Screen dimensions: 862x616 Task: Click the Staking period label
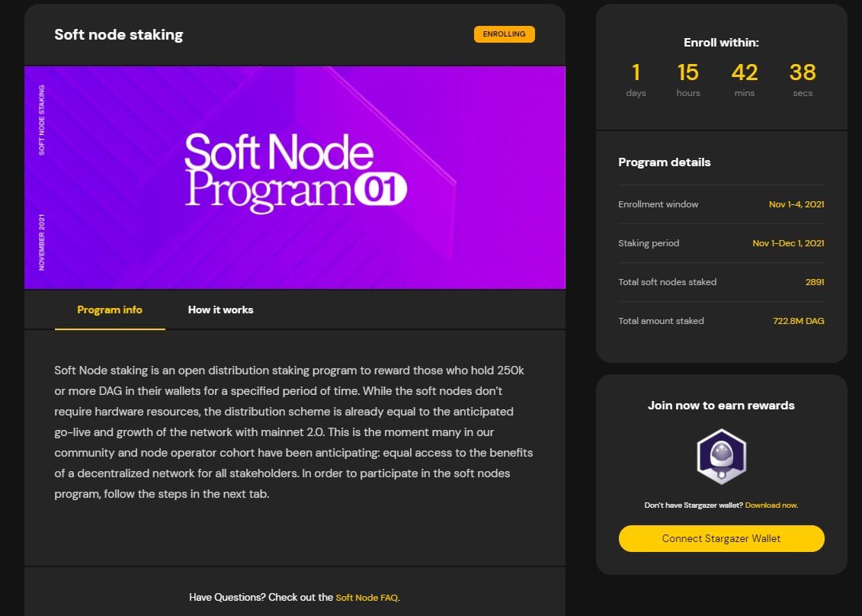click(x=649, y=243)
